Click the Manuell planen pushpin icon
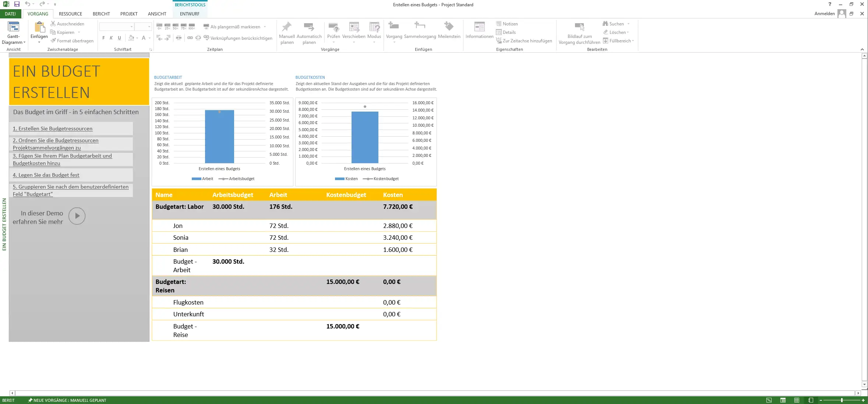 coord(286,27)
